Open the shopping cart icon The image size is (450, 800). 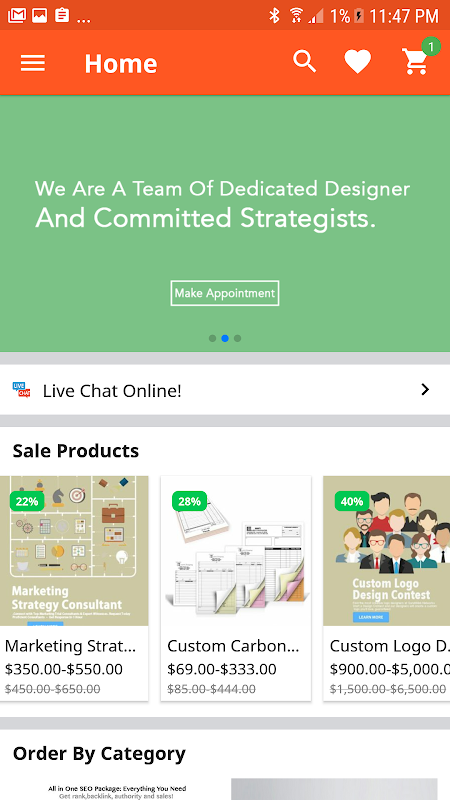pyautogui.click(x=416, y=61)
